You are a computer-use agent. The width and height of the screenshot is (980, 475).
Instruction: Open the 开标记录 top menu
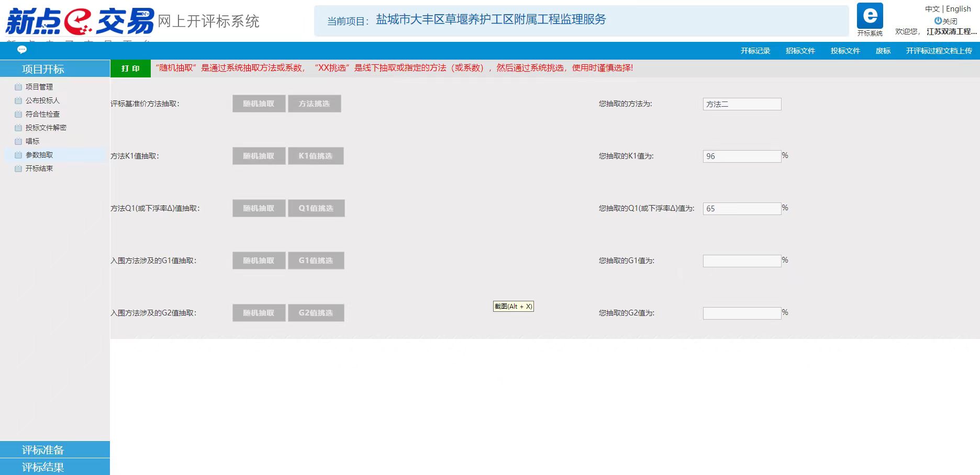point(755,51)
